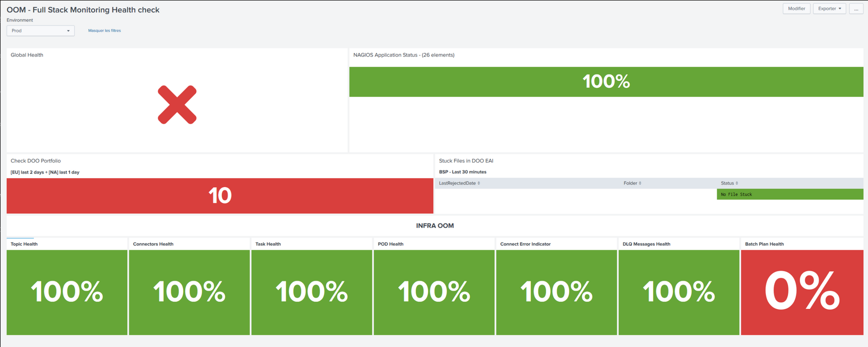Click the Connectors Health 100% tile
Screen dimensions: 868x347
189,292
